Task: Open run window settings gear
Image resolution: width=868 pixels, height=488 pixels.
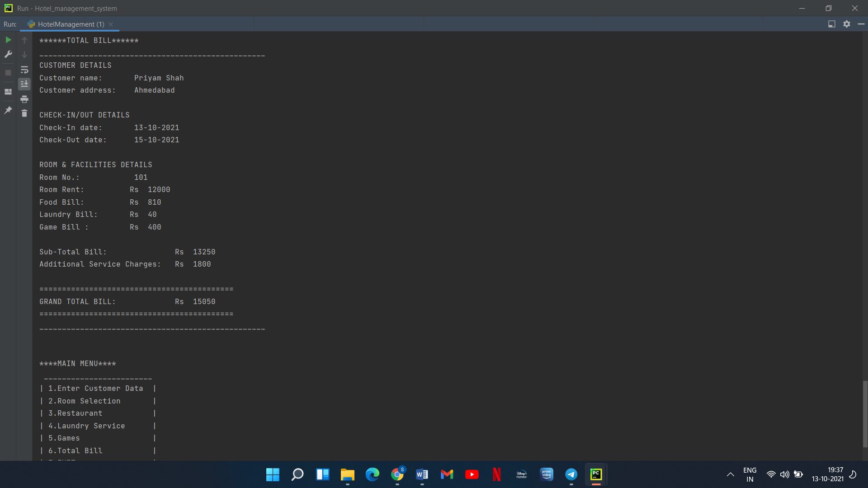Action: (847, 24)
